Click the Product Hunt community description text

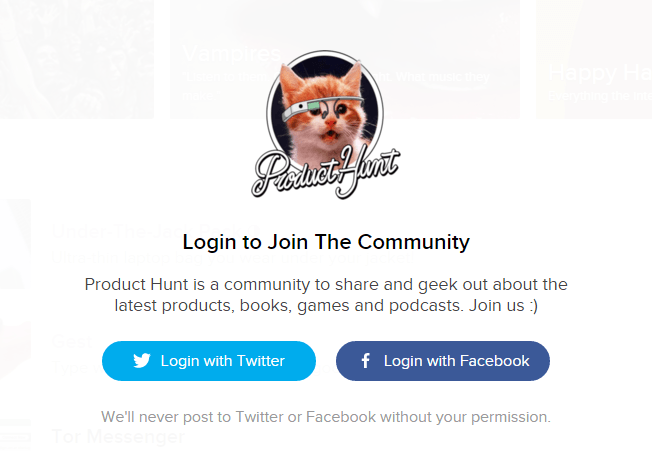326,295
